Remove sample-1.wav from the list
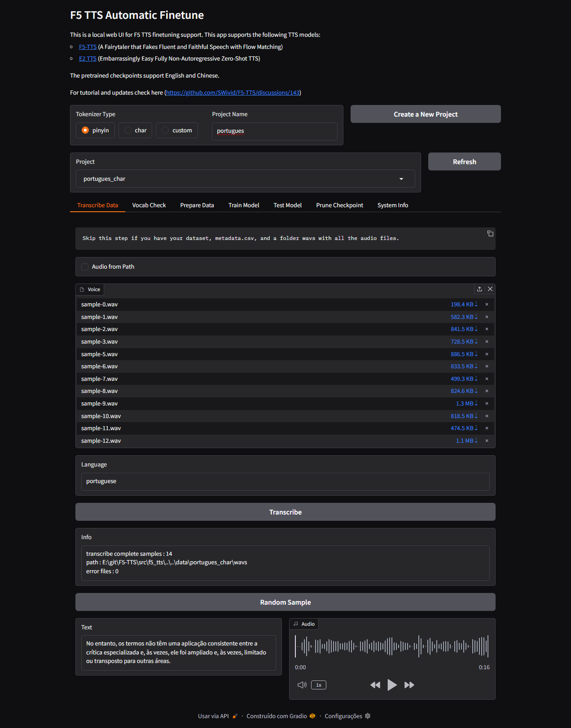 (x=487, y=317)
